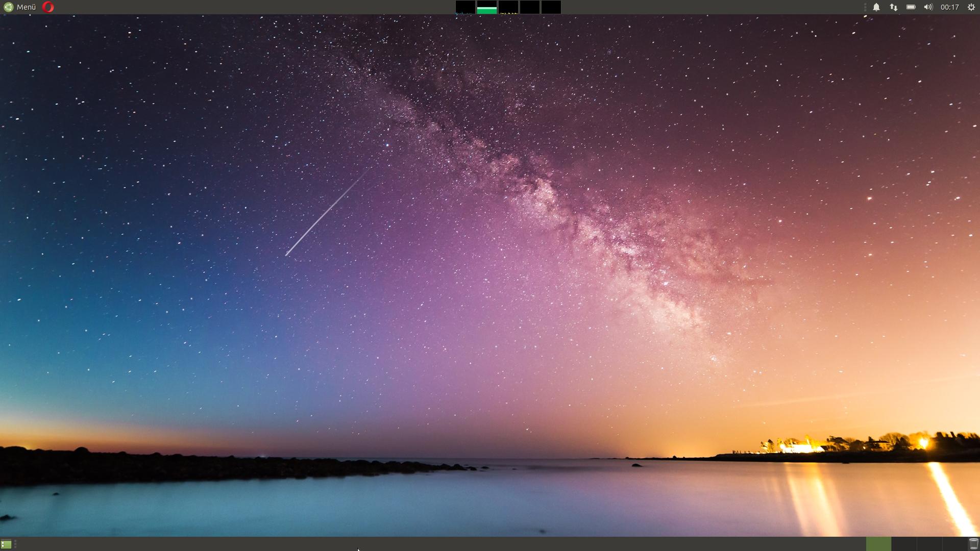The width and height of the screenshot is (980, 551).
Task: Click the green memory monitor graph
Action: click(486, 7)
